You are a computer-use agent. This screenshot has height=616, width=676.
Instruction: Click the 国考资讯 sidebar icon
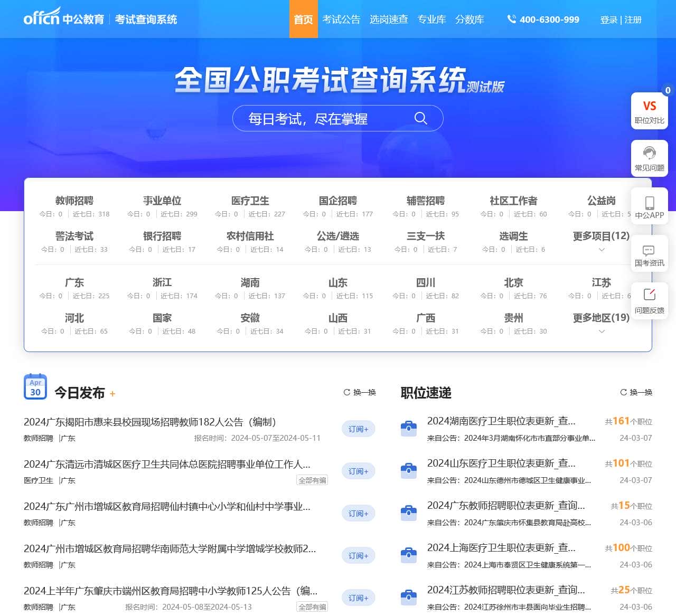649,254
